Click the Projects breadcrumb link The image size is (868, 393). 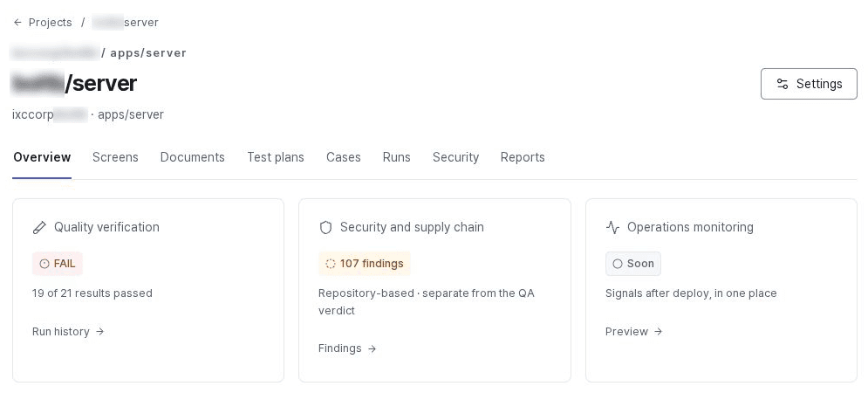coord(51,23)
